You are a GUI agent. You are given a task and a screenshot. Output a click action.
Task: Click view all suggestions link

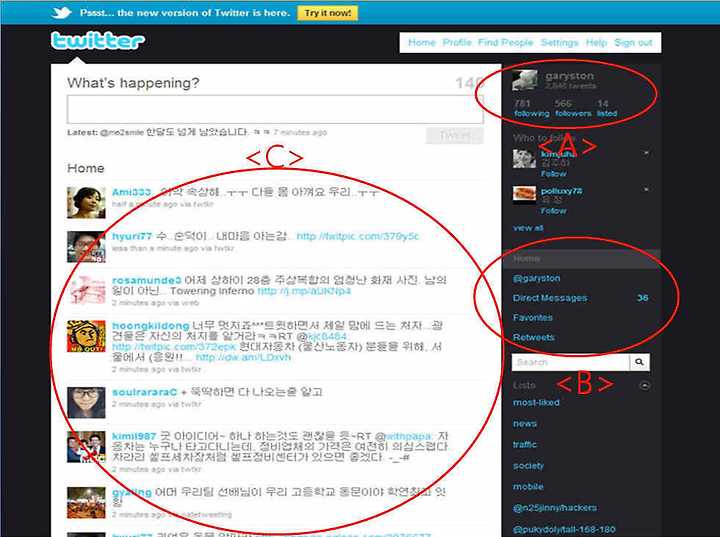(528, 228)
